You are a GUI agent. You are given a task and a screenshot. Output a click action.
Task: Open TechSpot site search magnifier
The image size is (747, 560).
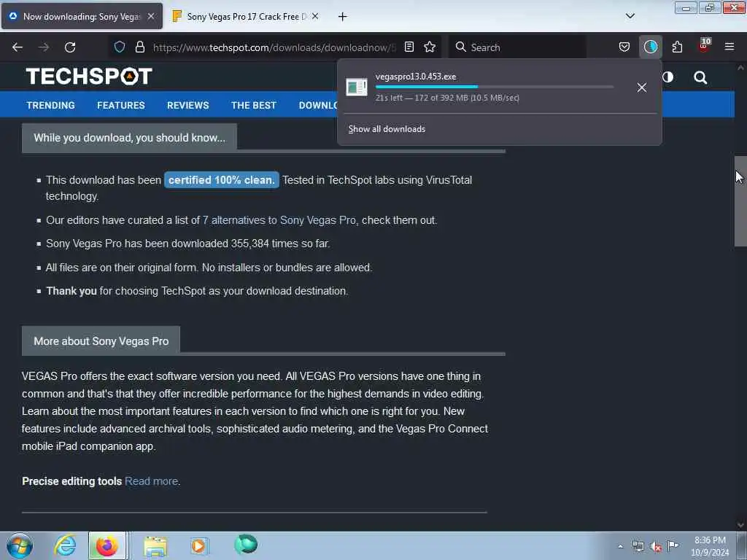coord(700,77)
